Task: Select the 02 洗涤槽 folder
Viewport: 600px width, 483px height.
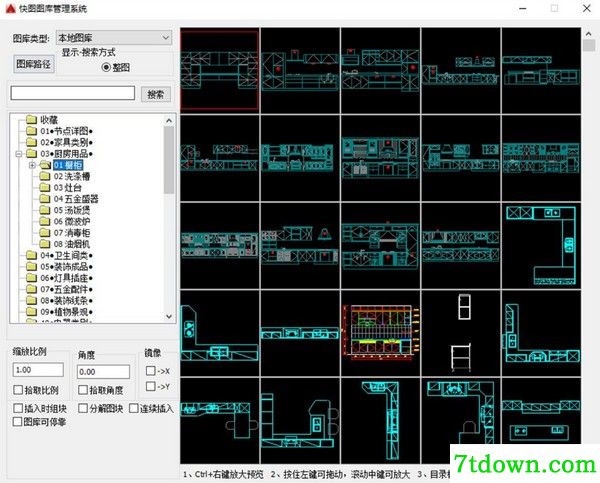Action: [72, 176]
